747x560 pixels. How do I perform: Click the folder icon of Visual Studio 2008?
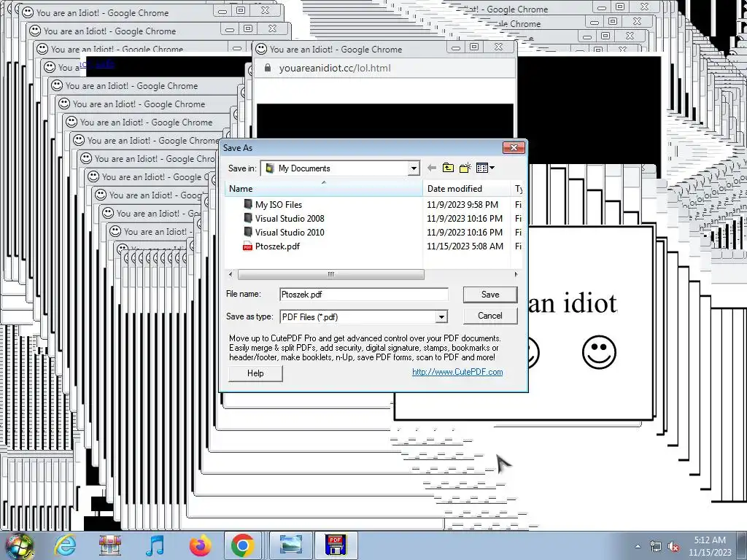pyautogui.click(x=248, y=218)
